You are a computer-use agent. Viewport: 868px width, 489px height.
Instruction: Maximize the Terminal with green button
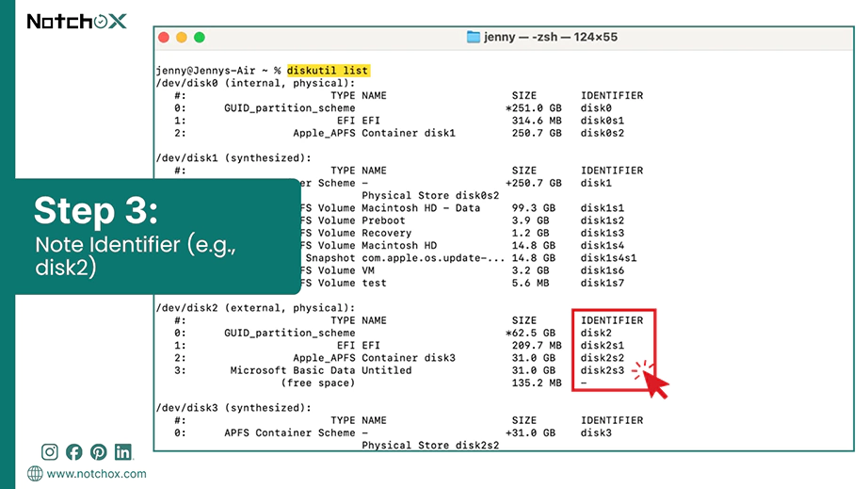pyautogui.click(x=200, y=37)
